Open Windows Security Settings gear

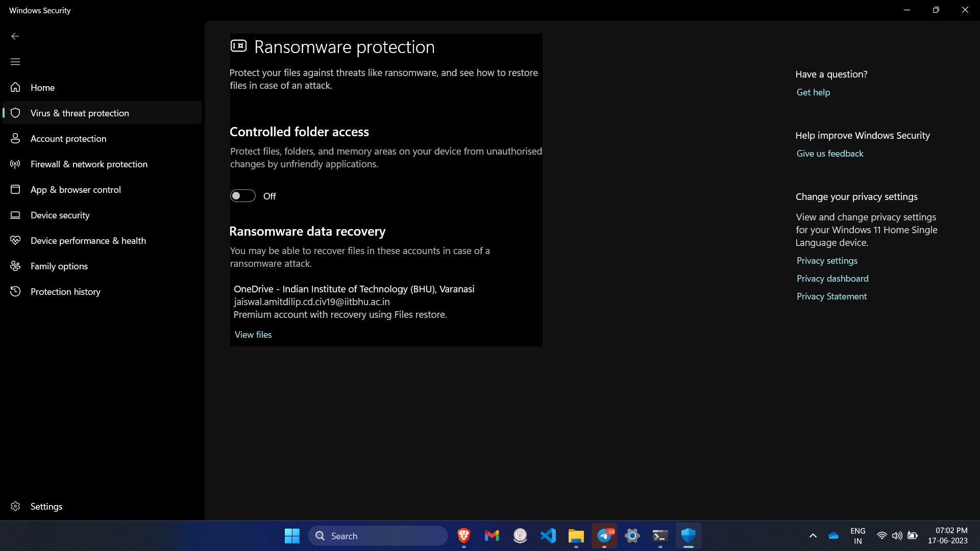click(15, 507)
